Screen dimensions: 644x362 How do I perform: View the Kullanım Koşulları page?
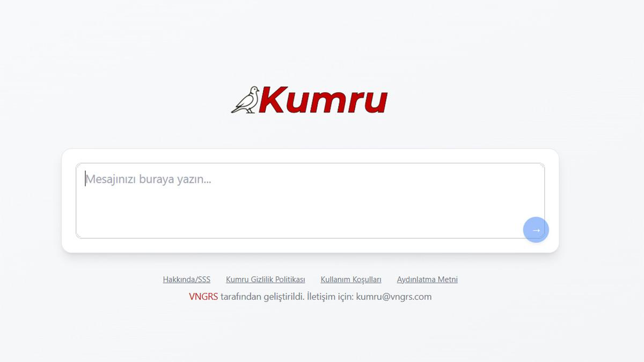[x=350, y=279]
